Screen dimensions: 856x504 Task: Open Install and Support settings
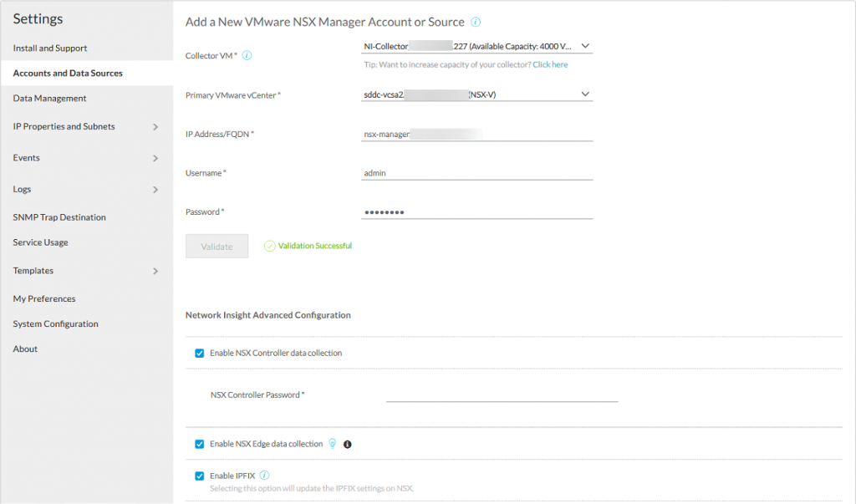point(49,48)
